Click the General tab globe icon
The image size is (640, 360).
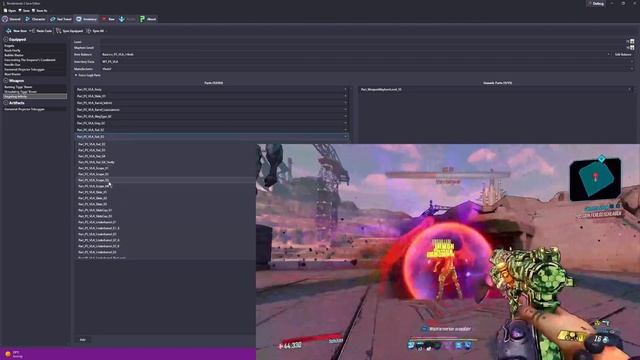[x=5, y=19]
